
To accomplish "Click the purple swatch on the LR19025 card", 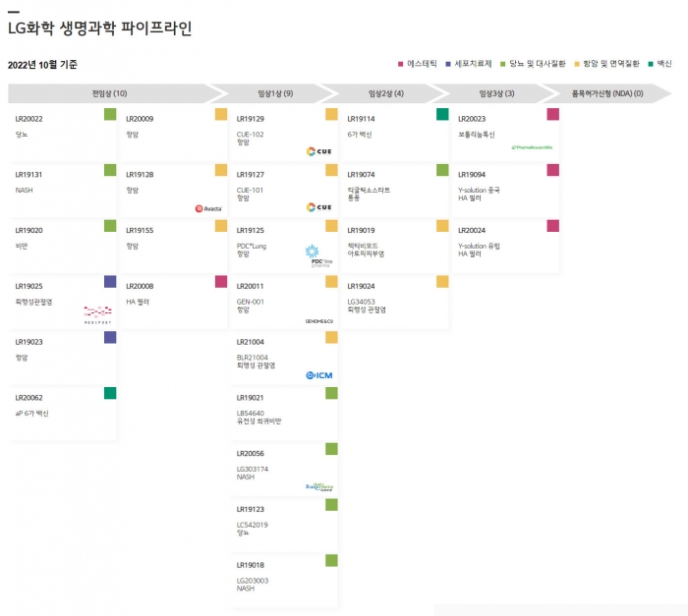I will (x=110, y=281).
